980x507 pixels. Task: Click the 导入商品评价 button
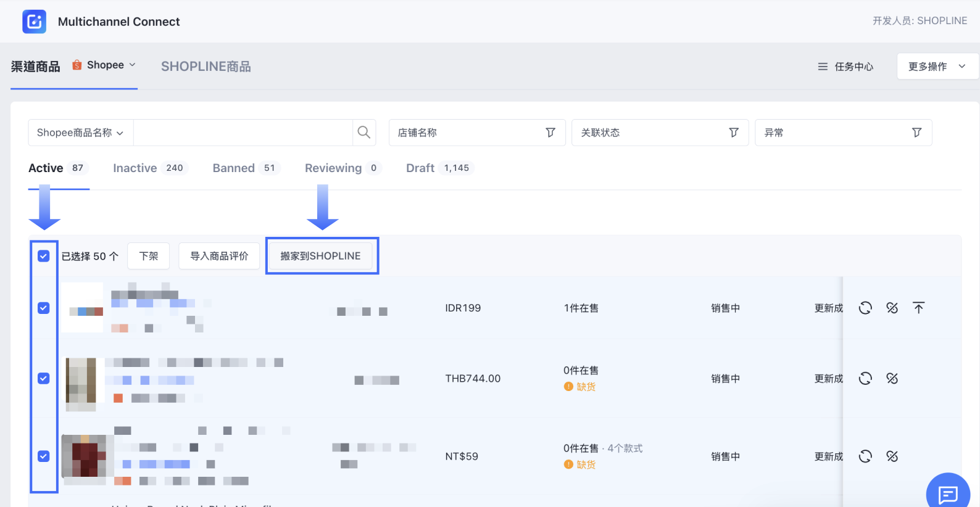click(x=219, y=256)
